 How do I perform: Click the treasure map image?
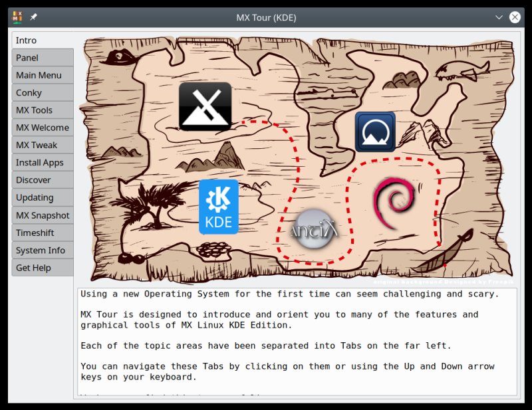click(297, 159)
